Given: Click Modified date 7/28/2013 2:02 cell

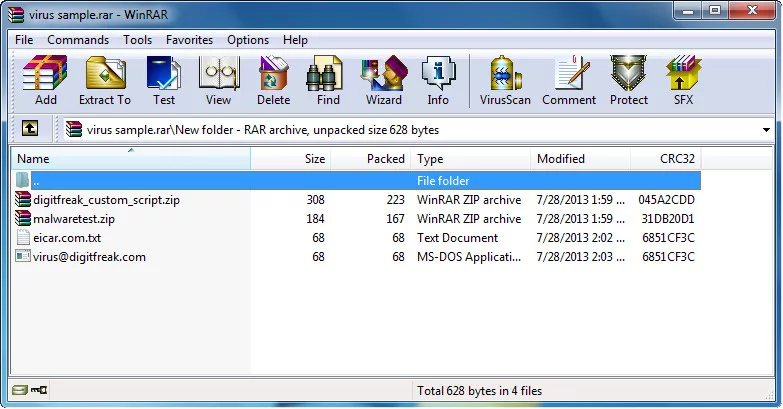Looking at the screenshot, I should pos(580,237).
